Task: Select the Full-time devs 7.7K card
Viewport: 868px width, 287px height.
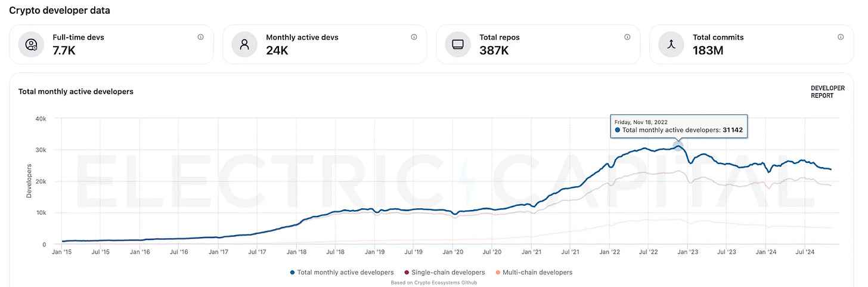Action: pos(111,44)
